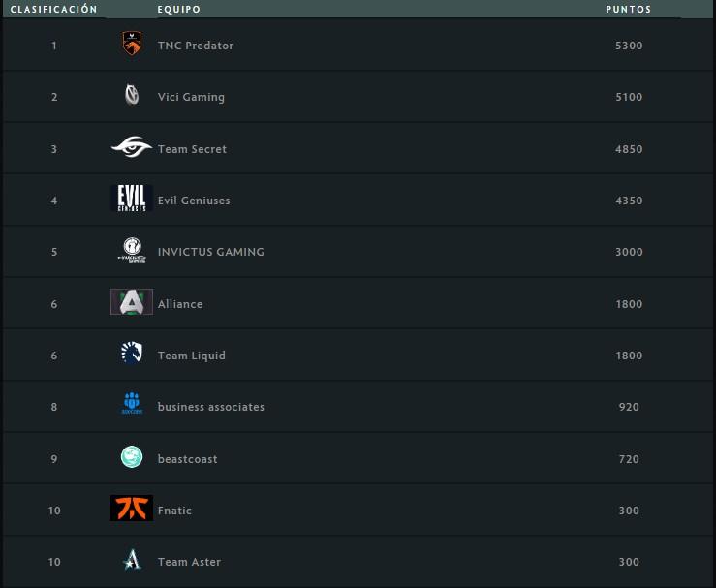Select the orange Fnatic logo

pos(132,509)
